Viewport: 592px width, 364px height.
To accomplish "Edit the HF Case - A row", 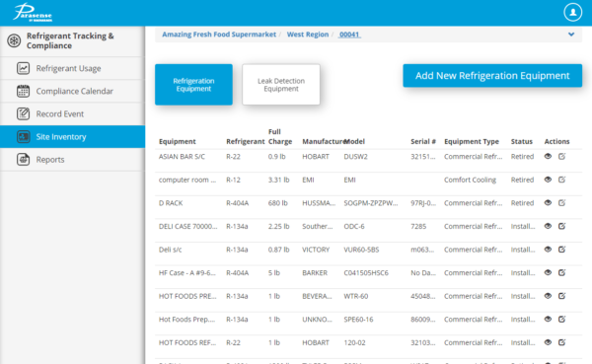I will coord(561,272).
